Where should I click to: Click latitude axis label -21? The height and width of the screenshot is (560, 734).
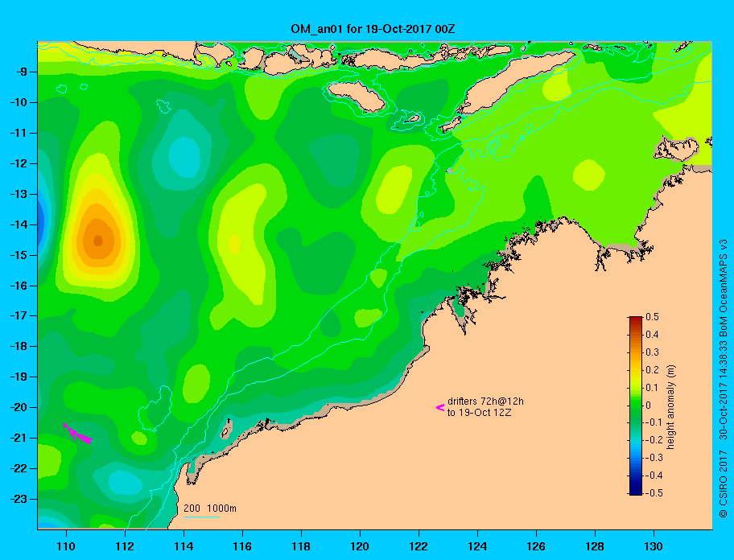coord(19,438)
